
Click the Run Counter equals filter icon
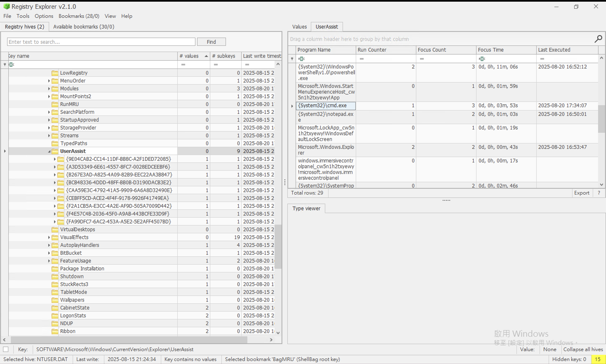[362, 59]
